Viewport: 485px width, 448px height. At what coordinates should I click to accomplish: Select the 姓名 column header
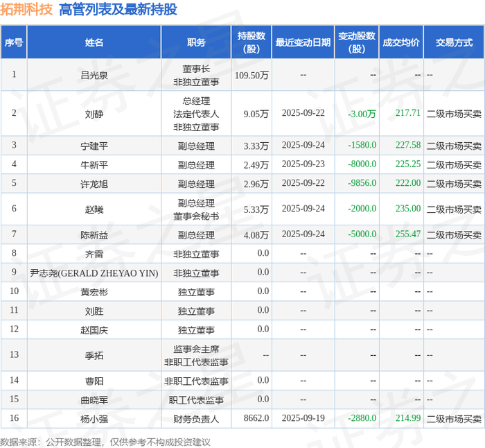[94, 42]
